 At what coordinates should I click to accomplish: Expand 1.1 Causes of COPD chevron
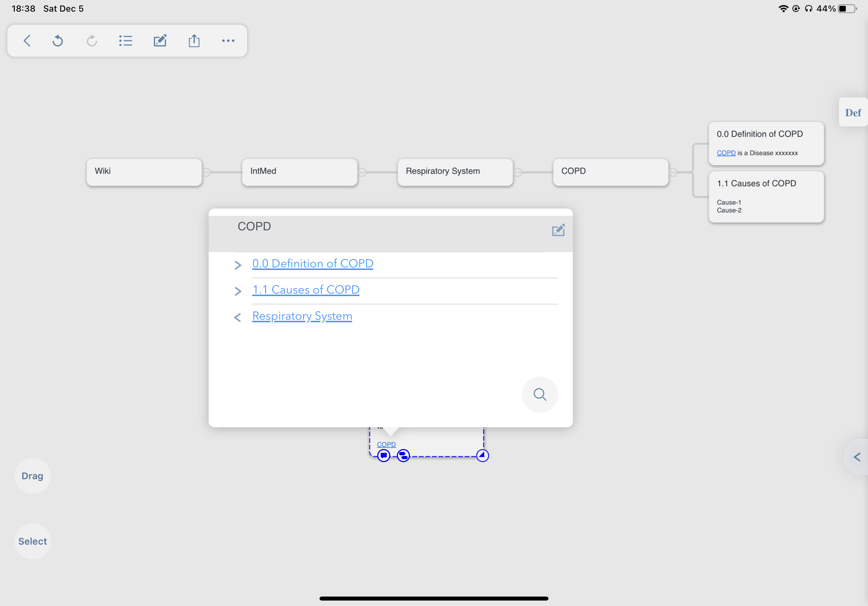[x=238, y=291]
